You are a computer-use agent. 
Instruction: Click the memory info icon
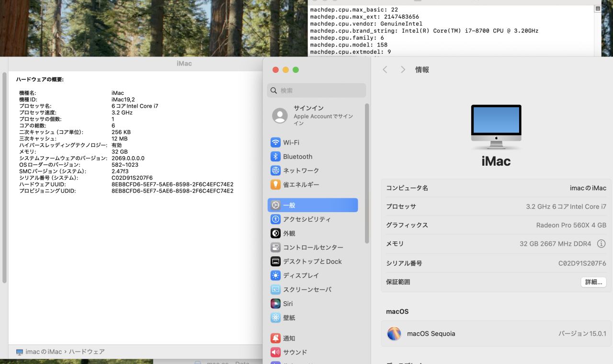(x=601, y=244)
